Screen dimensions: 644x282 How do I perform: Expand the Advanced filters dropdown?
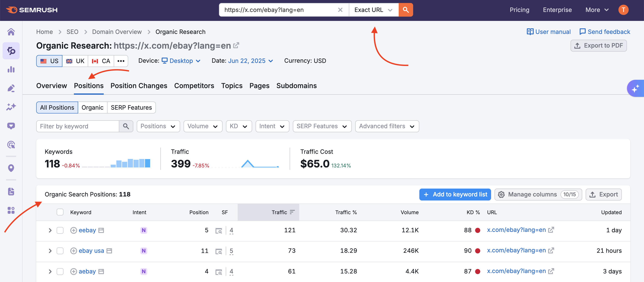tap(387, 126)
